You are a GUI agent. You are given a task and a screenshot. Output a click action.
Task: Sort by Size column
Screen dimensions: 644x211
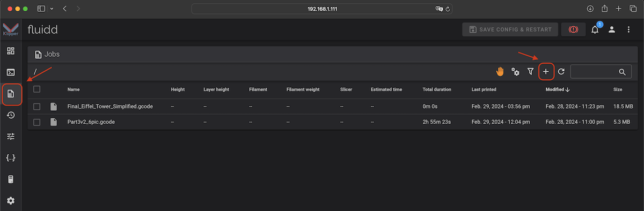click(x=618, y=89)
